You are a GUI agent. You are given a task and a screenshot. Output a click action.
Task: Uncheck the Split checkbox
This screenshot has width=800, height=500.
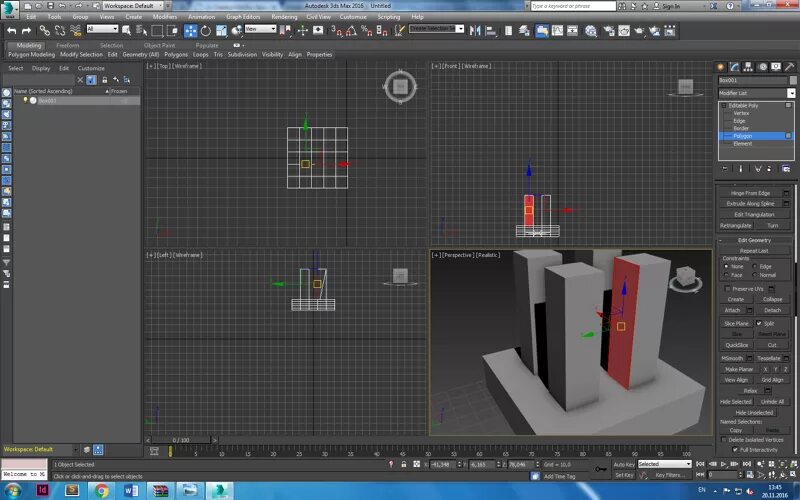point(759,323)
